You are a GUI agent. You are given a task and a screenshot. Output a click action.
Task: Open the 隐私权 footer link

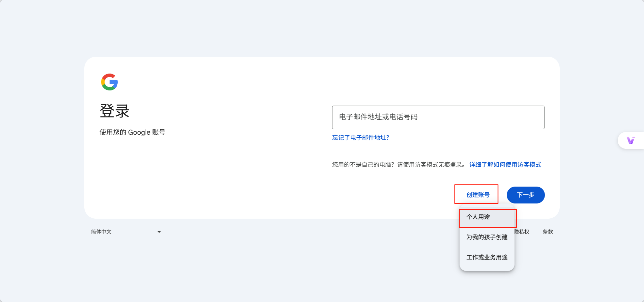522,232
